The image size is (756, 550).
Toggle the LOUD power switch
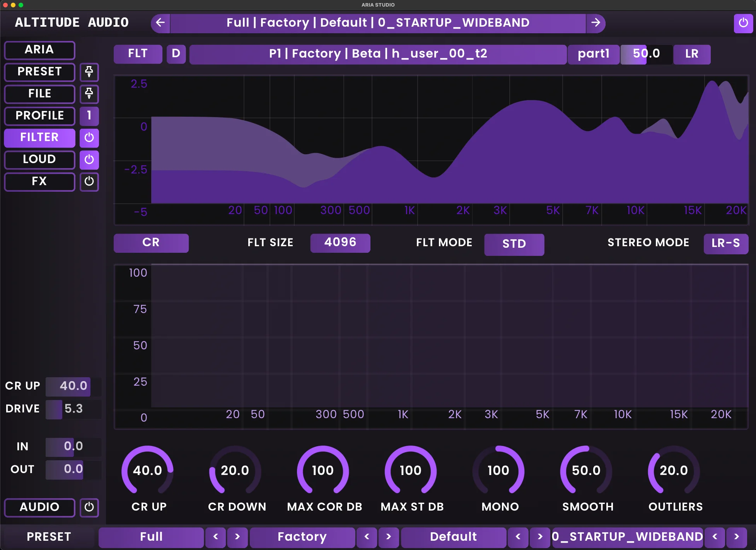click(x=89, y=160)
